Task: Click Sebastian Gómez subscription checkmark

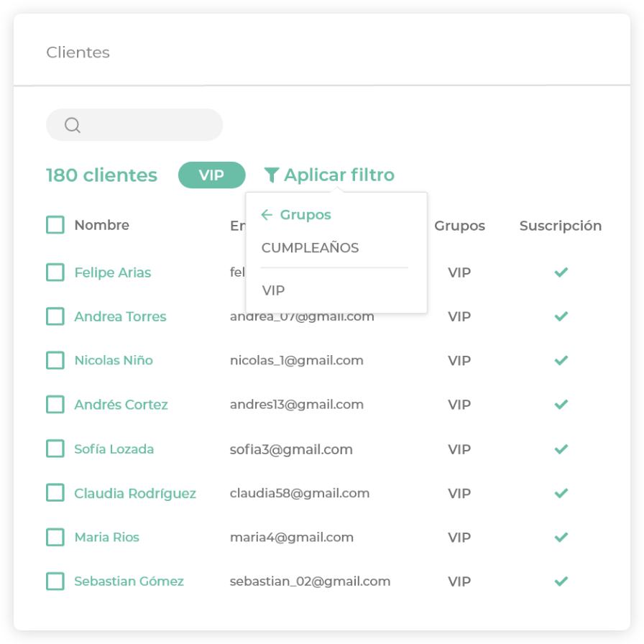Action: click(561, 581)
